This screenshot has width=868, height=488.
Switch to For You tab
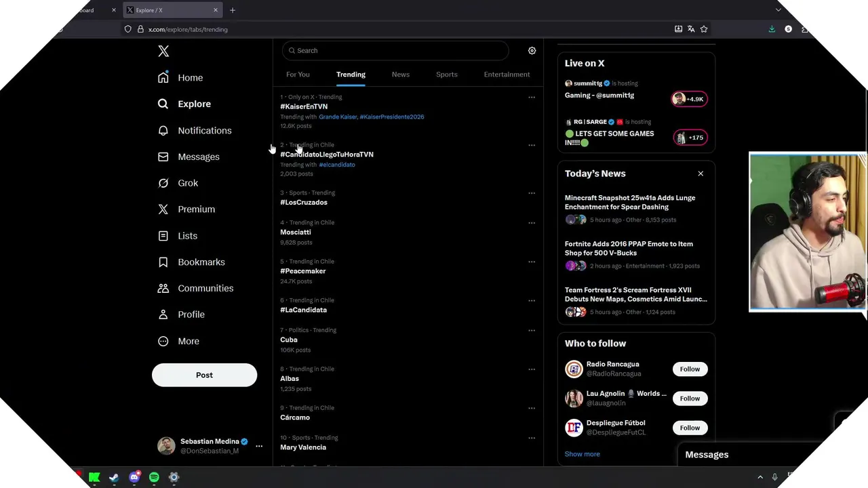(298, 75)
